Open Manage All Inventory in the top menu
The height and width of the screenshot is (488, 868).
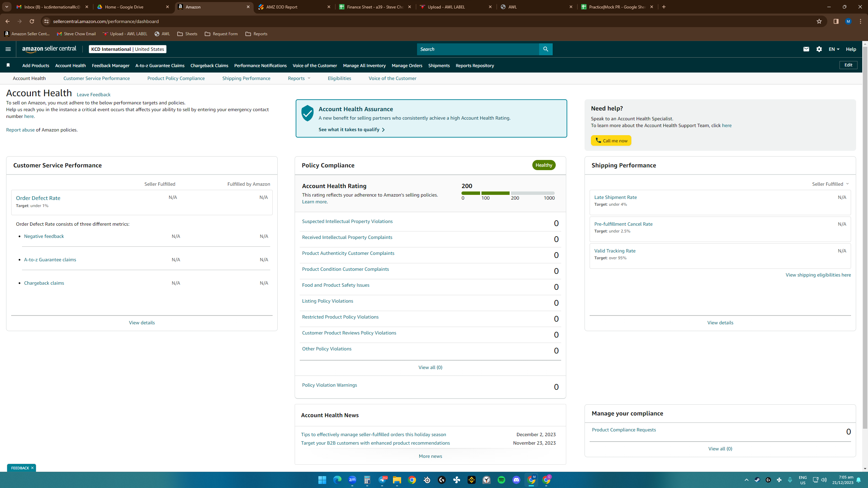(364, 65)
